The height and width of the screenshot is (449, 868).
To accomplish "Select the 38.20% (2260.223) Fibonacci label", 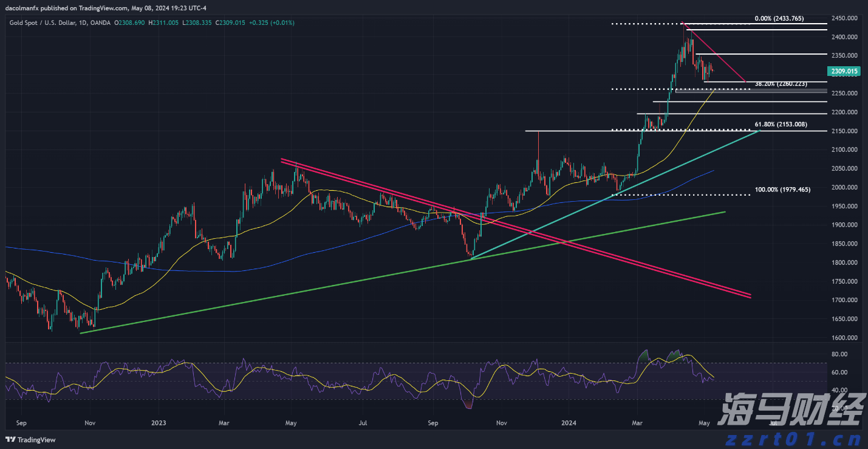I will pyautogui.click(x=781, y=84).
